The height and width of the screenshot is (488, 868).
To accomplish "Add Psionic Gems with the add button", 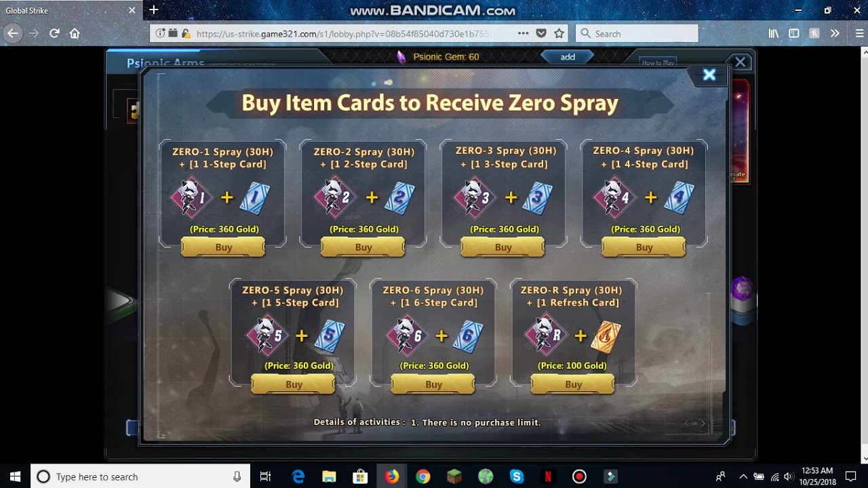I will pyautogui.click(x=568, y=57).
